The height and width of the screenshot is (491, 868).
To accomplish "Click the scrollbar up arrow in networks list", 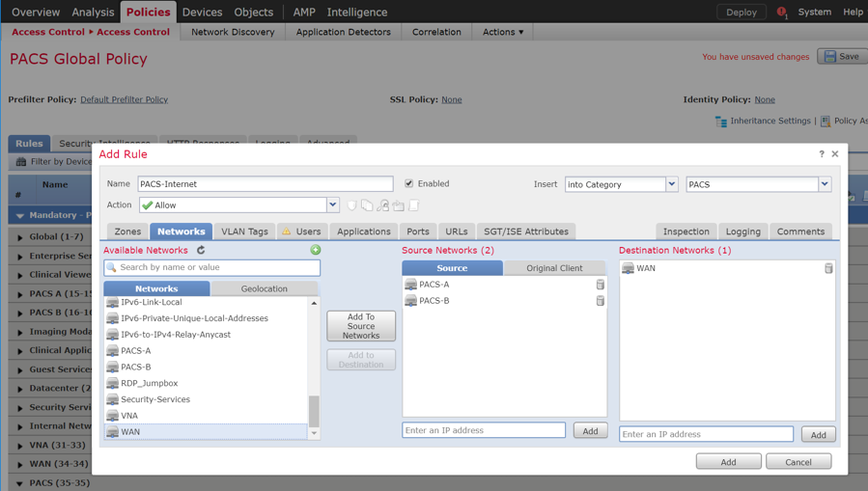I will pos(314,303).
